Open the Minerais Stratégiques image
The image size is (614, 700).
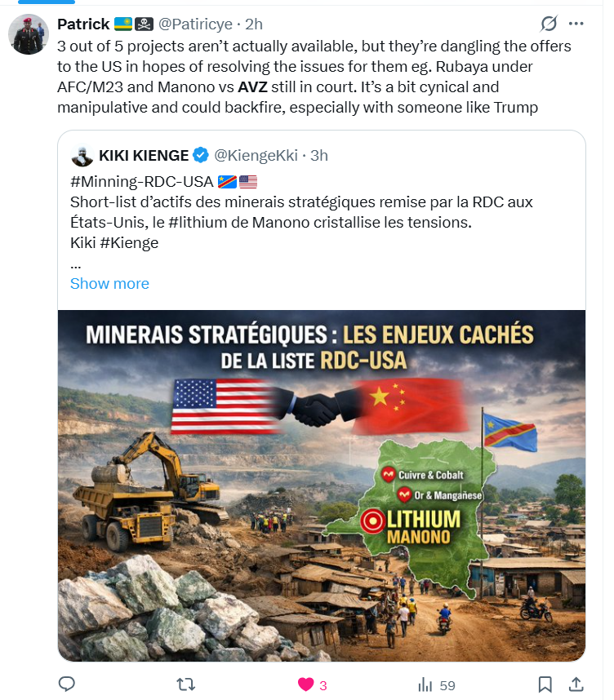pyautogui.click(x=322, y=485)
